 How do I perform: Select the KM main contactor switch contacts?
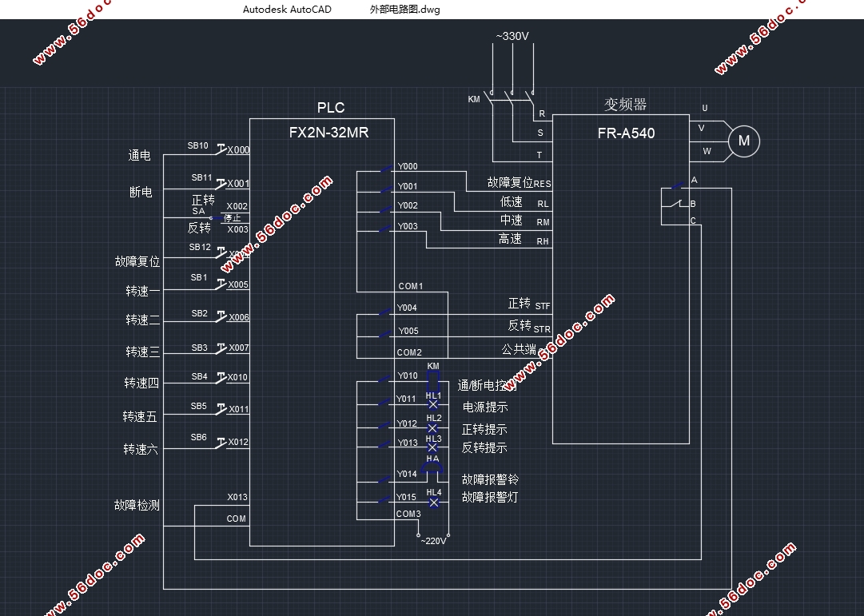510,97
